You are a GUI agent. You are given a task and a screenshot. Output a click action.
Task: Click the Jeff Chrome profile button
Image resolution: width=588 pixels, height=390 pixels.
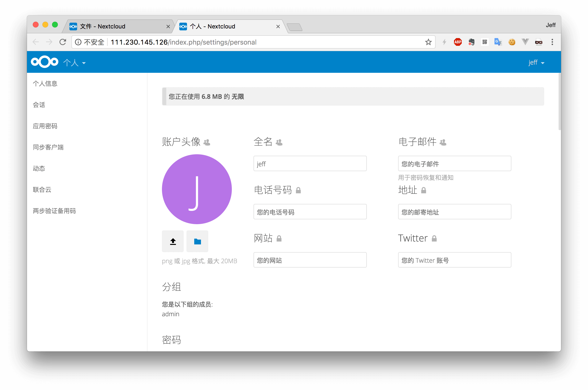550,25
